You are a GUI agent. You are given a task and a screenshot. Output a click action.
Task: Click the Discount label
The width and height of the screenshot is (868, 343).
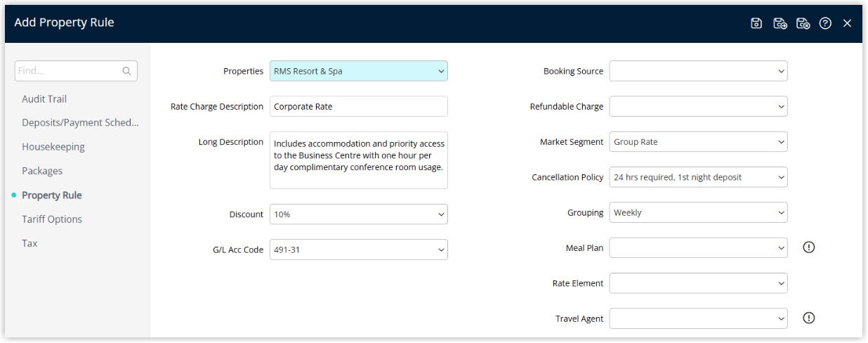(x=246, y=214)
